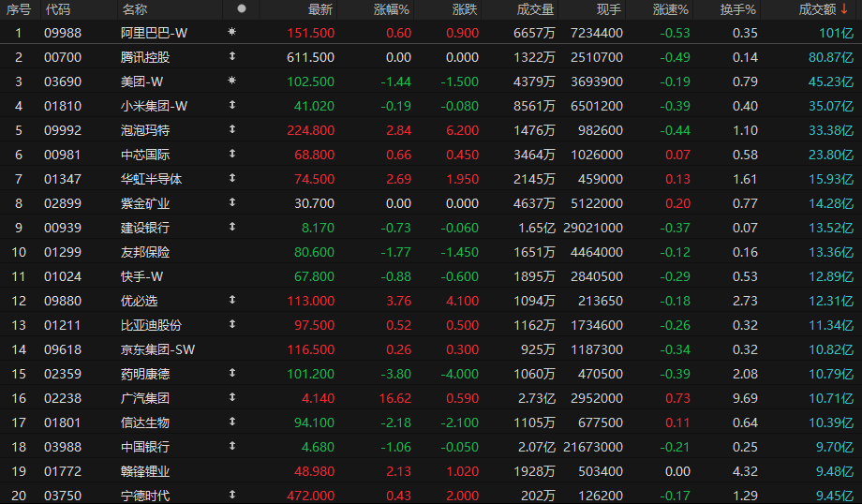Screen dimensions: 862x504
Task: Sort by the 现手 column header
Action: (x=609, y=9)
